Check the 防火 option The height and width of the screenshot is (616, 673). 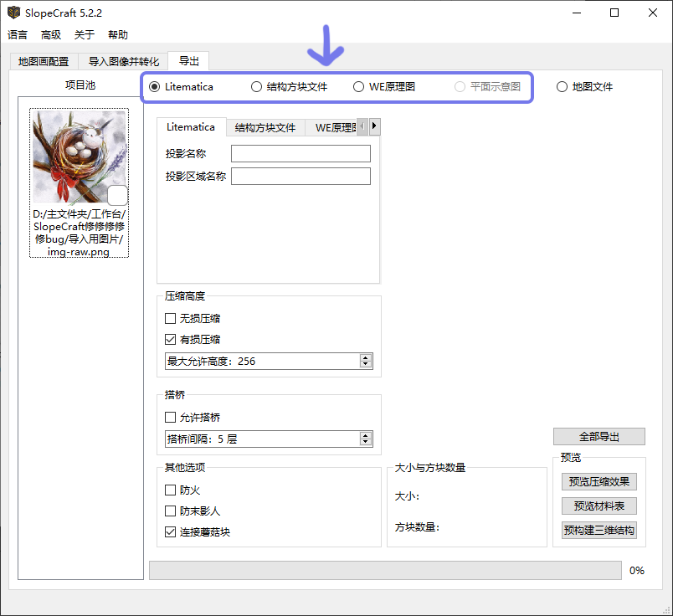pos(170,490)
